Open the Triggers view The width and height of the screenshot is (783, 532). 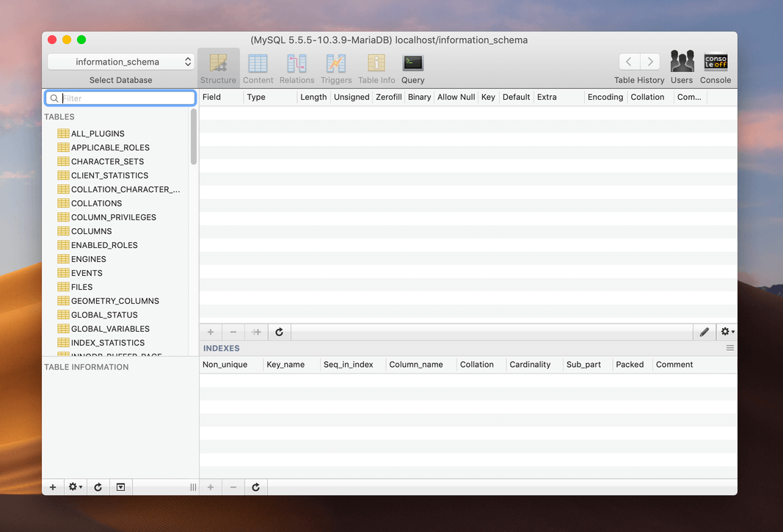(x=336, y=69)
